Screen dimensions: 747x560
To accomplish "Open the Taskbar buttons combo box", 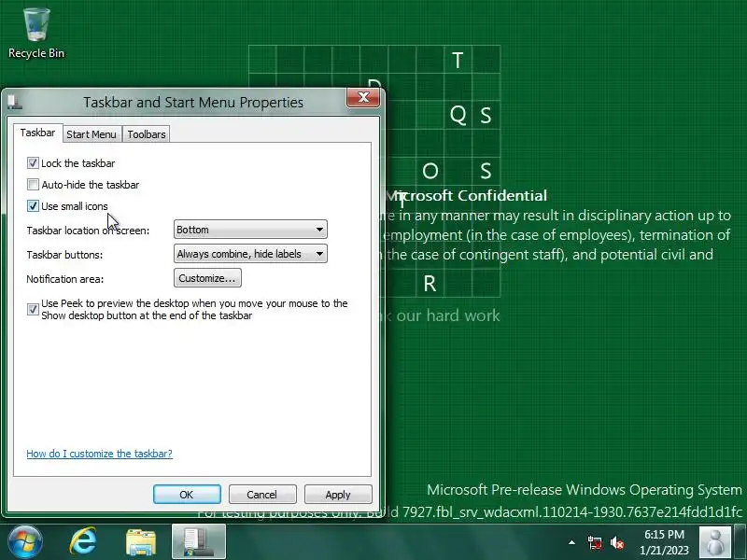I will click(250, 254).
